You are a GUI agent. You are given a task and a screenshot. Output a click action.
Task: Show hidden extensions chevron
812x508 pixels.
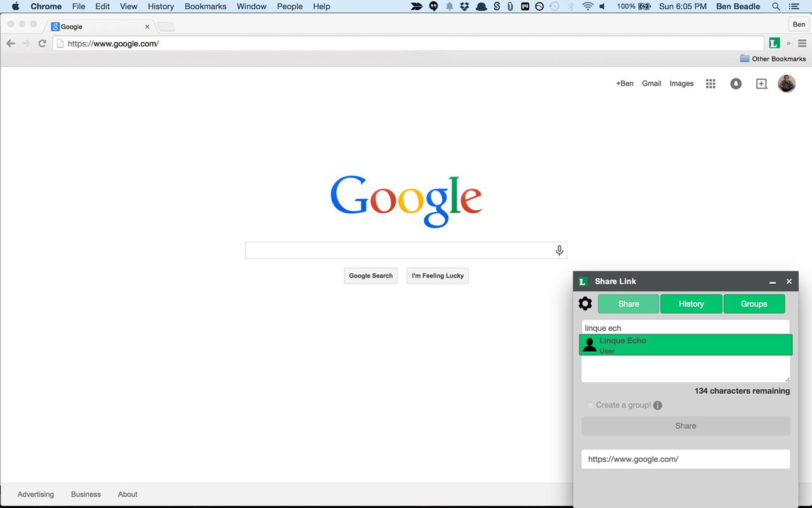(789, 43)
